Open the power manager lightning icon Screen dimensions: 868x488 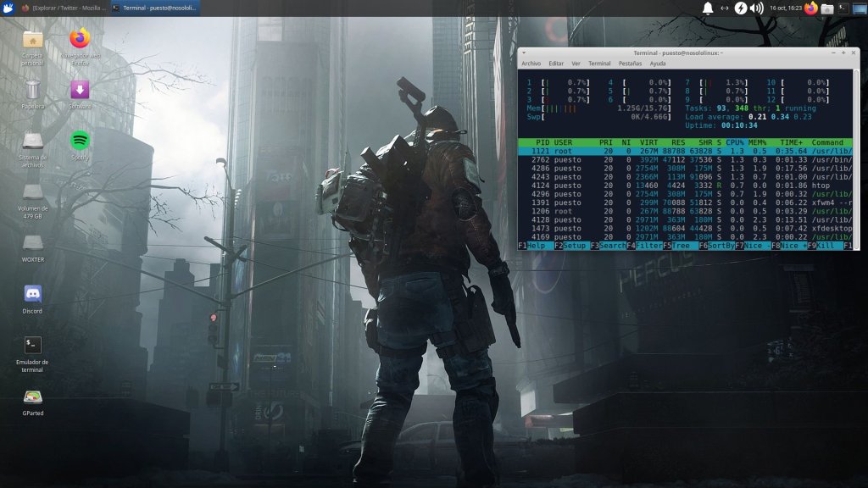741,8
